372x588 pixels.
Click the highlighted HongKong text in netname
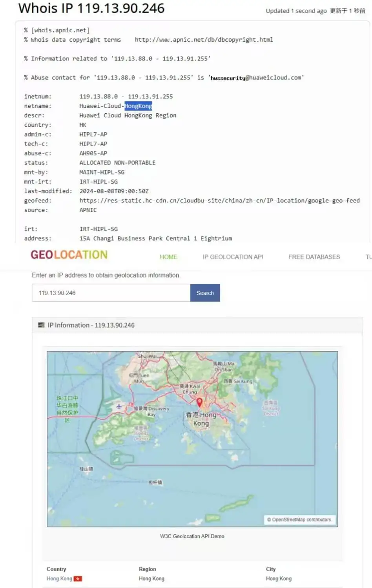pos(138,106)
